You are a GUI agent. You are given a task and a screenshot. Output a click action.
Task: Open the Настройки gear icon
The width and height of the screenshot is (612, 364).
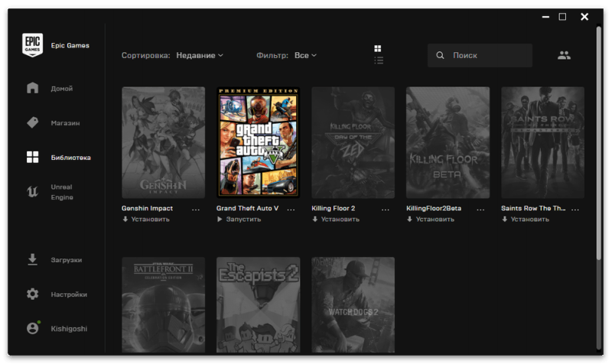[32, 294]
